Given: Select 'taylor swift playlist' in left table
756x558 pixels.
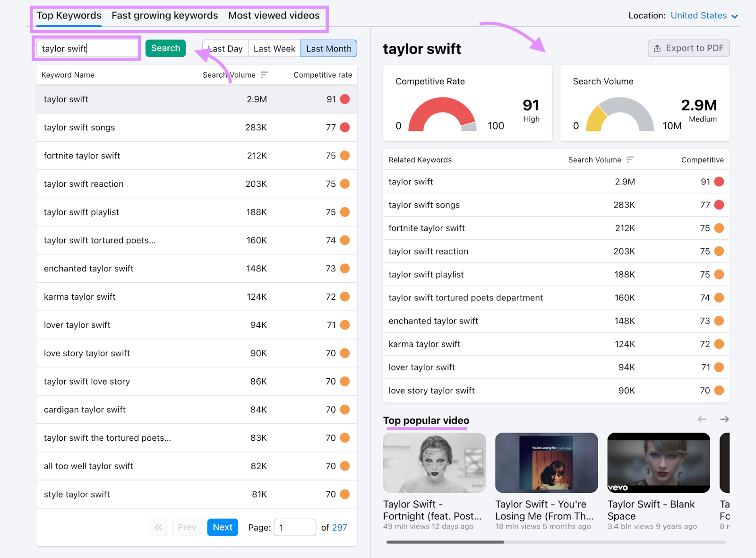Looking at the screenshot, I should pos(197,212).
